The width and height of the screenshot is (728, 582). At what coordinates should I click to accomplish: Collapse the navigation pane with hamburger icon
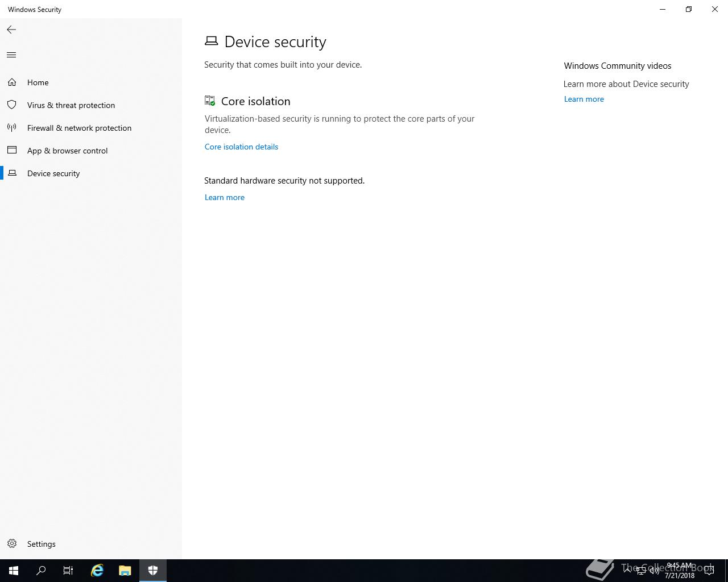pyautogui.click(x=11, y=55)
